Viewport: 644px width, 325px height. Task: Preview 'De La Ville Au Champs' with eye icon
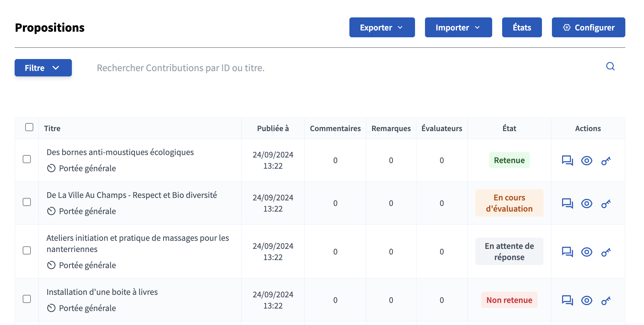(587, 204)
